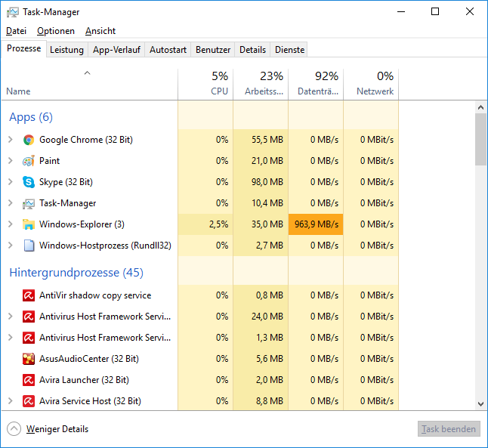
Task: Select AntiVir shadow copy service name
Action: 95,295
